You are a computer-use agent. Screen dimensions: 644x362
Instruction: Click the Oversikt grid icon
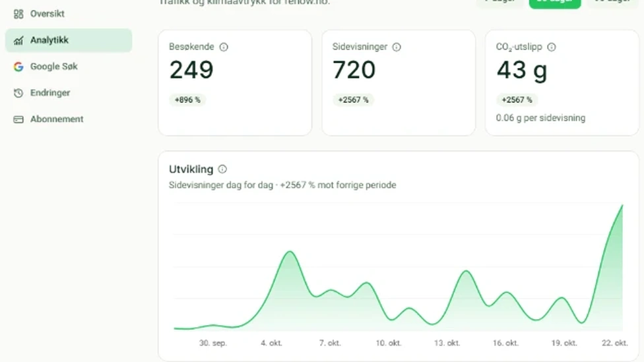(18, 14)
